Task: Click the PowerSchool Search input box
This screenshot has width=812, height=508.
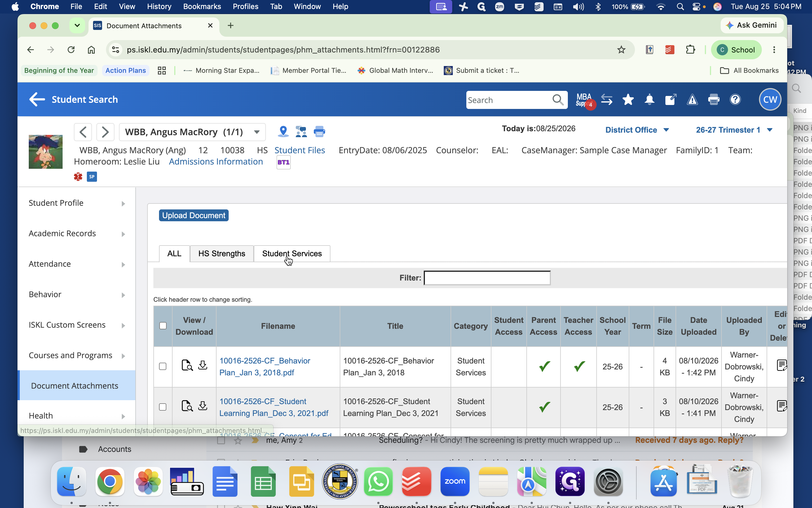Action: [x=508, y=100]
